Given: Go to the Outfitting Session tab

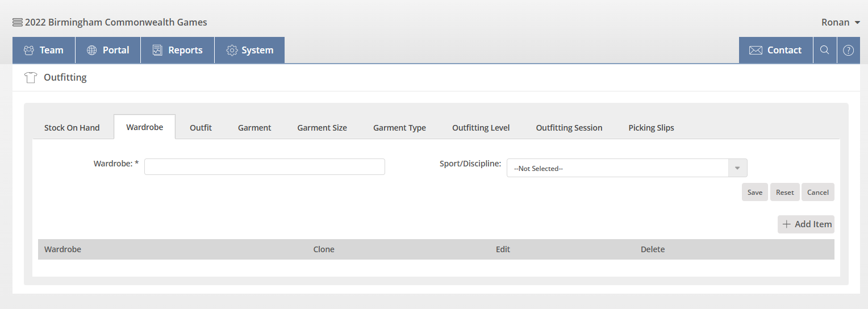Looking at the screenshot, I should (x=569, y=128).
